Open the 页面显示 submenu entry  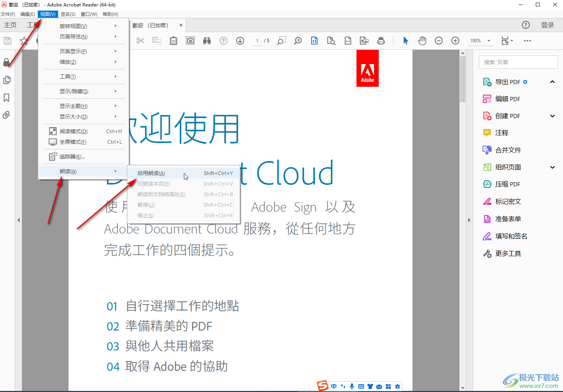[x=83, y=51]
